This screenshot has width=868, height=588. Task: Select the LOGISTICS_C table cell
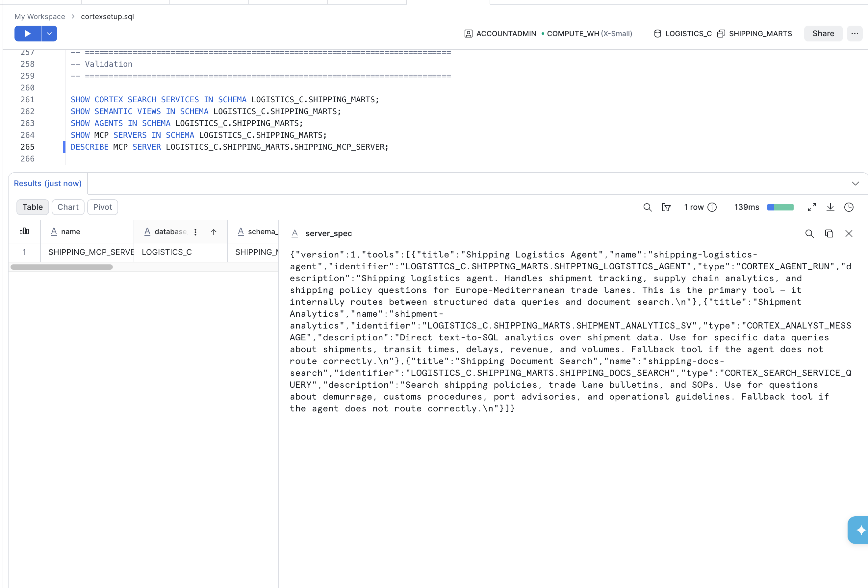pos(181,252)
